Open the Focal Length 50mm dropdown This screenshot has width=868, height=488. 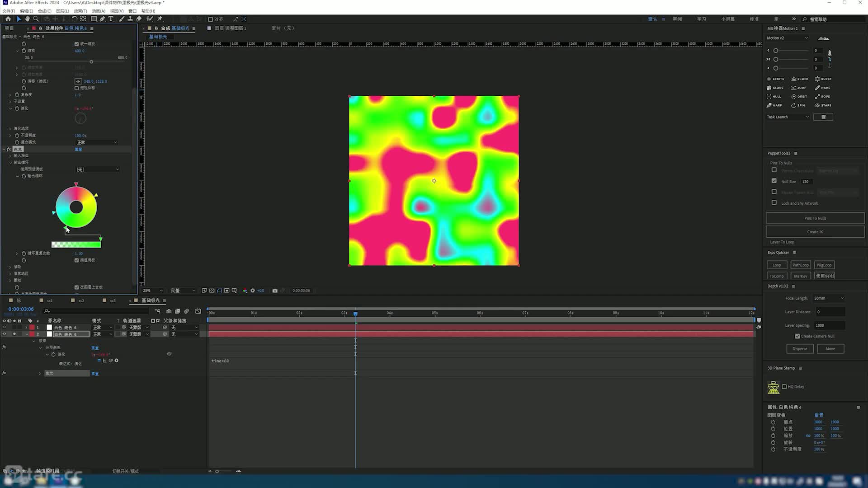[829, 298]
